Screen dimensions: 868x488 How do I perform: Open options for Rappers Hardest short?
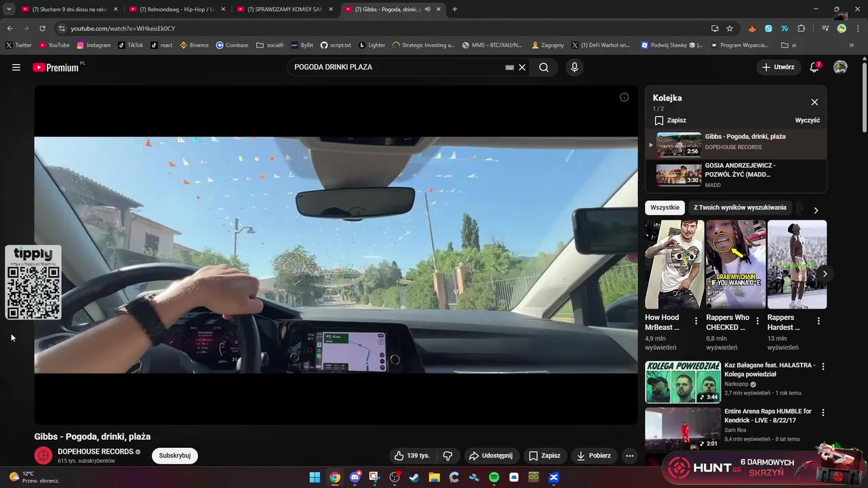click(x=818, y=321)
